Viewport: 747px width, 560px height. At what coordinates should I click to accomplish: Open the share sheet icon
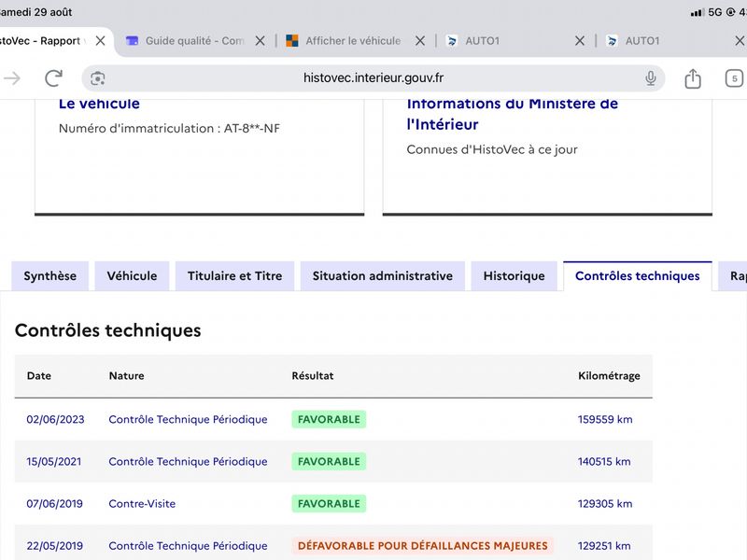693,78
